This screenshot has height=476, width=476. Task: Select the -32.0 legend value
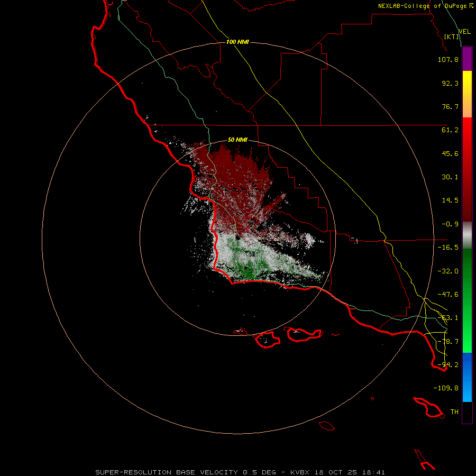(448, 271)
